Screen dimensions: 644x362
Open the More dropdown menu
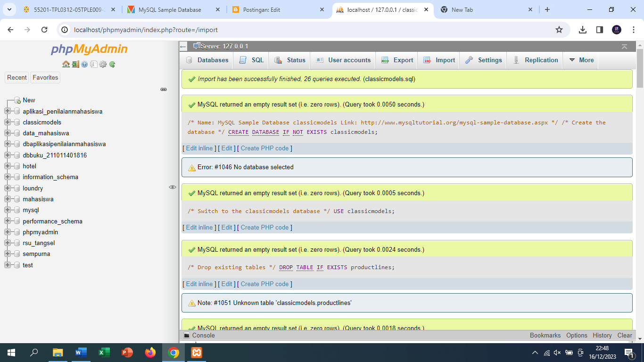click(581, 60)
